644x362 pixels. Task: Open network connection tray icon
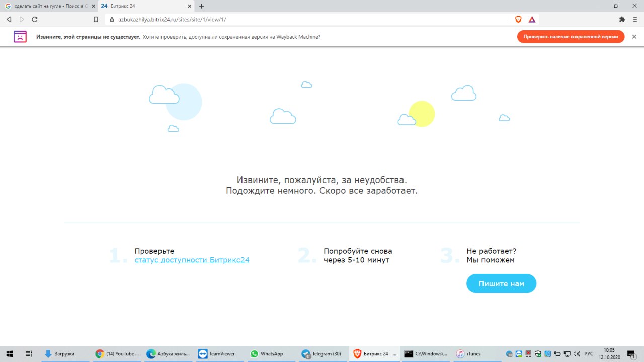point(567,354)
